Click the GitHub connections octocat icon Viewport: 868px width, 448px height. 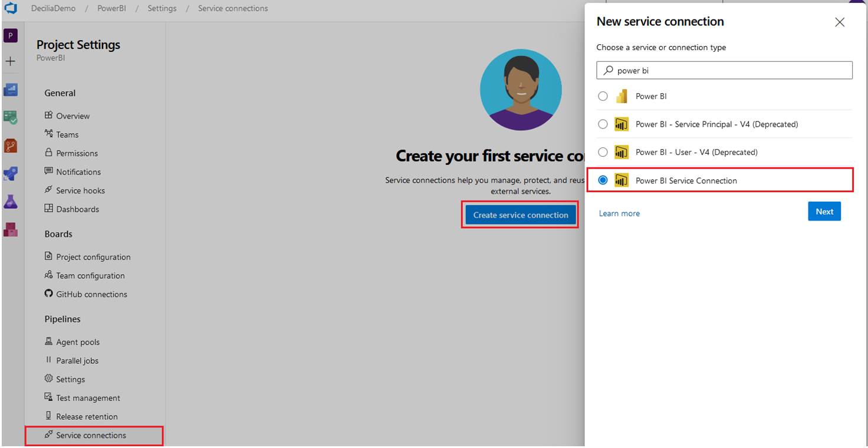click(49, 294)
